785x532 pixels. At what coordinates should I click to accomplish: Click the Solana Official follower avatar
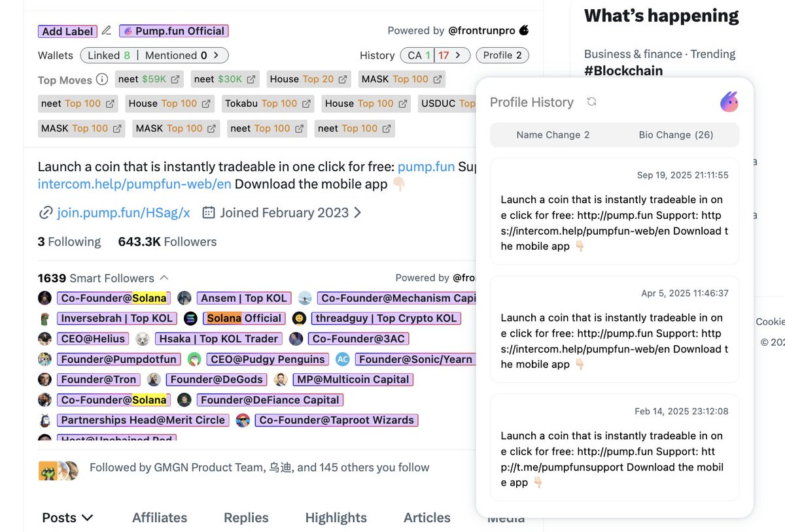point(190,318)
